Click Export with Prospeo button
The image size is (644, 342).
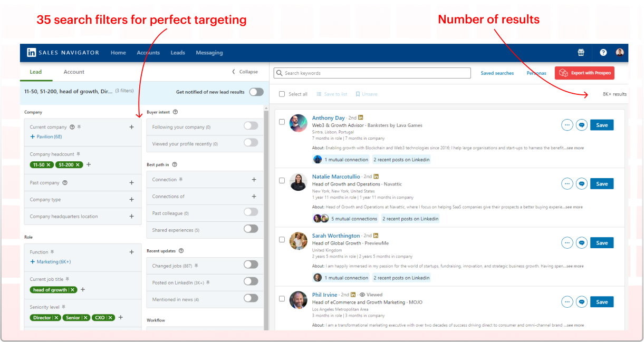[x=584, y=73]
